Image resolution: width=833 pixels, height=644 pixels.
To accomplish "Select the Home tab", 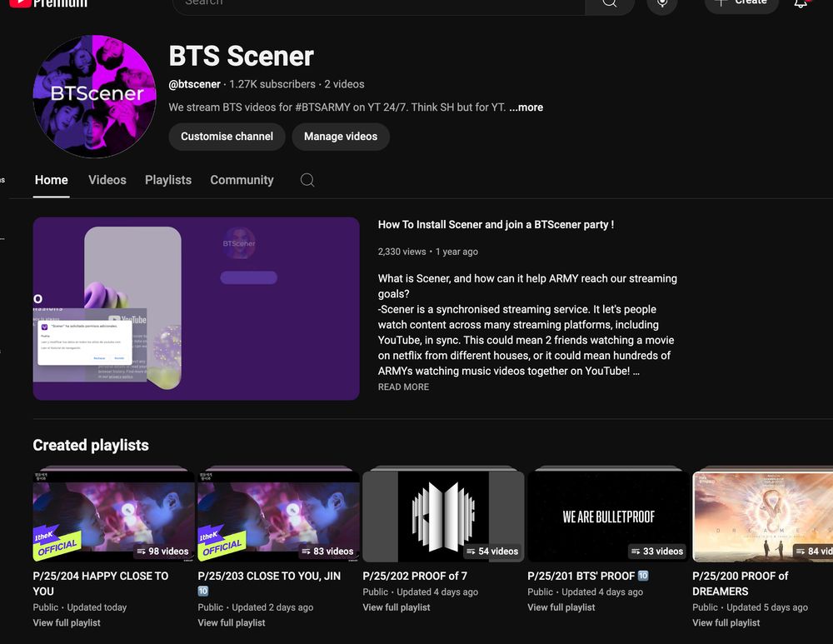I will [51, 180].
